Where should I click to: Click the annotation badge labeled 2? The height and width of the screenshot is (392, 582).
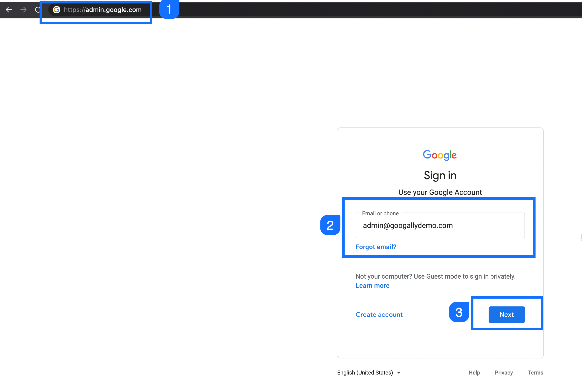[x=330, y=225]
